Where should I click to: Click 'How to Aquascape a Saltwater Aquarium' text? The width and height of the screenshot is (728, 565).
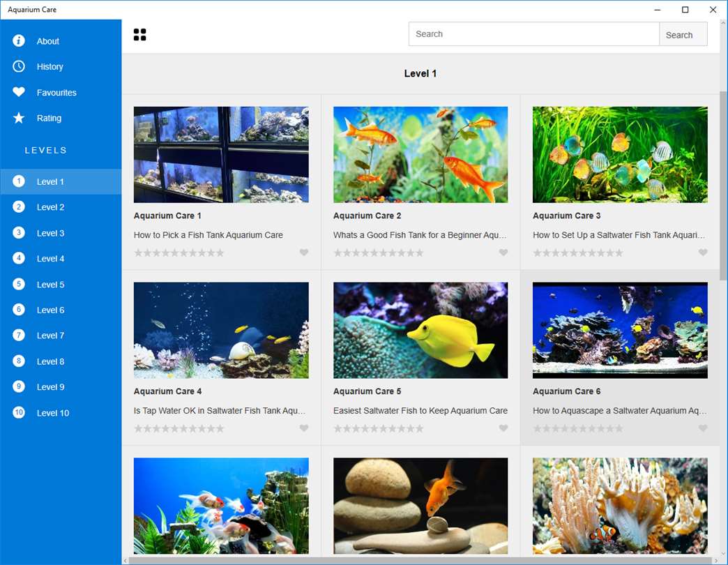click(x=620, y=410)
